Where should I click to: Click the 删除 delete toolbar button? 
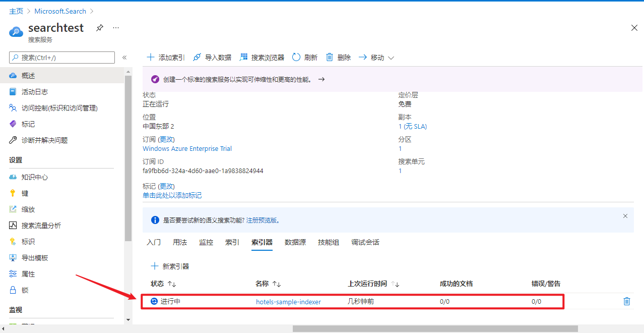click(338, 58)
